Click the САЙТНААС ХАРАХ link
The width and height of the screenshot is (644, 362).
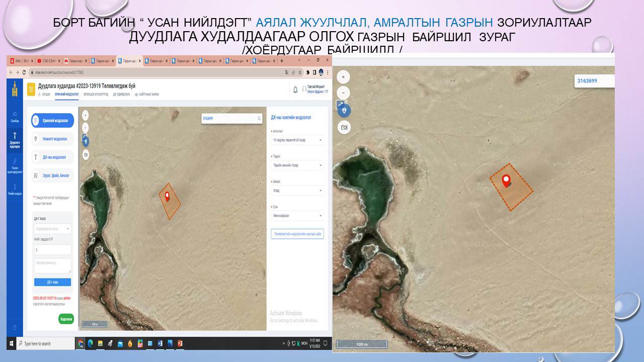pyautogui.click(x=146, y=94)
